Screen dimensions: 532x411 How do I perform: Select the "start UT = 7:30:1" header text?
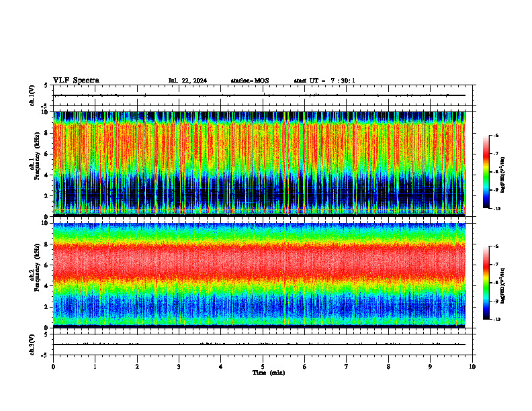coord(324,81)
